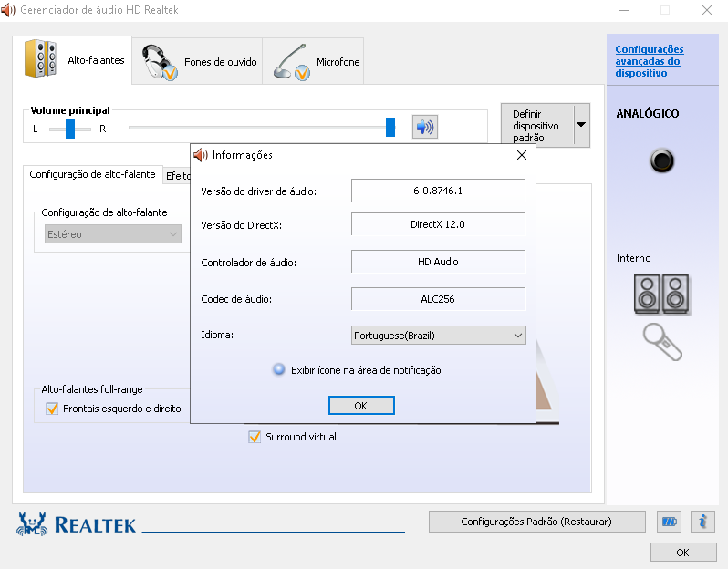Click the Informações dialog speaker icon
Screen dimensions: 728x569
coord(201,155)
